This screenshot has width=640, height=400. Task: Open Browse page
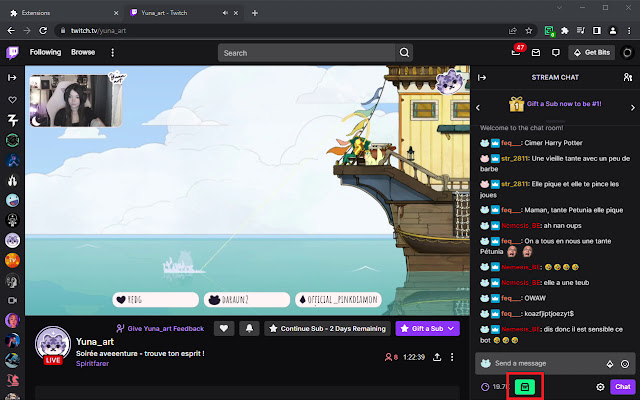click(x=83, y=52)
